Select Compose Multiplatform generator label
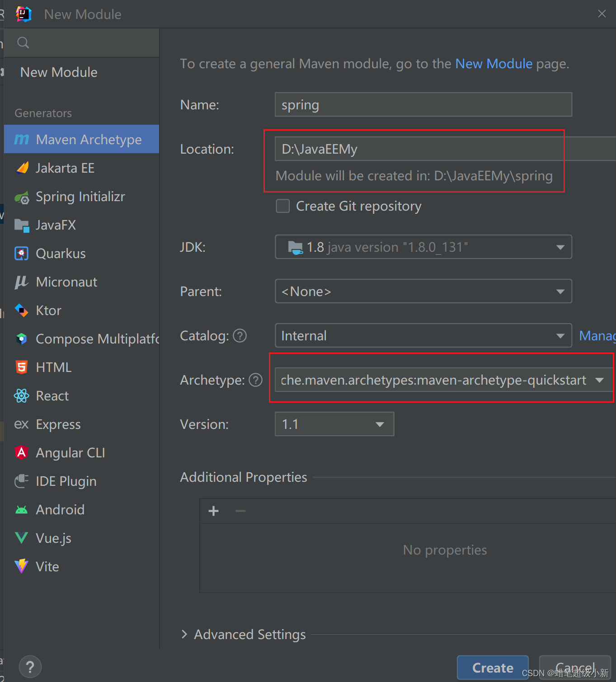 point(97,339)
